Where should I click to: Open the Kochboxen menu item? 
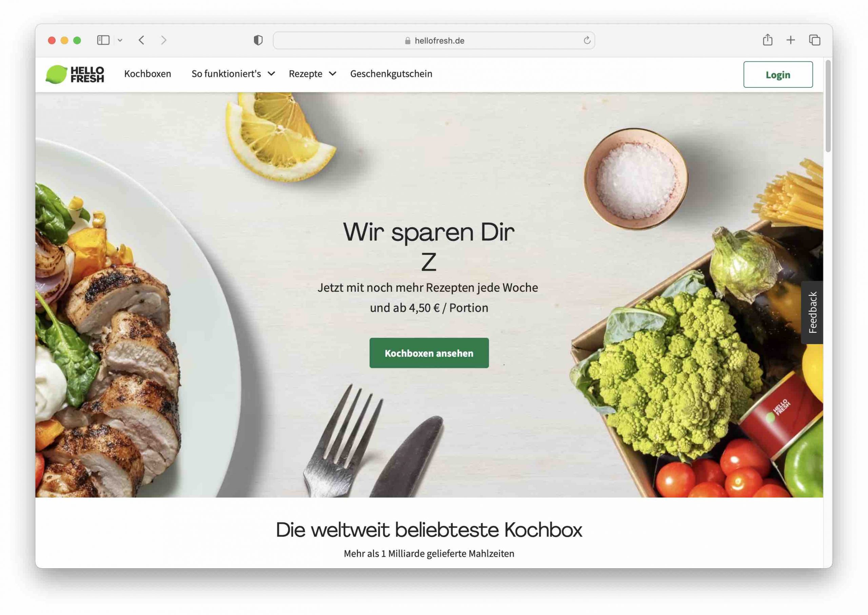[x=147, y=74]
